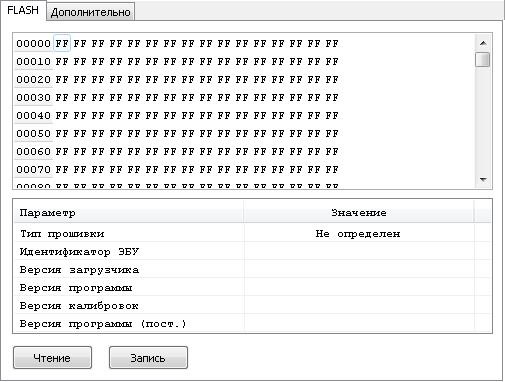Viewport: 505px width, 382px height.
Task: Click the Параметр column header
Action: click(x=129, y=213)
